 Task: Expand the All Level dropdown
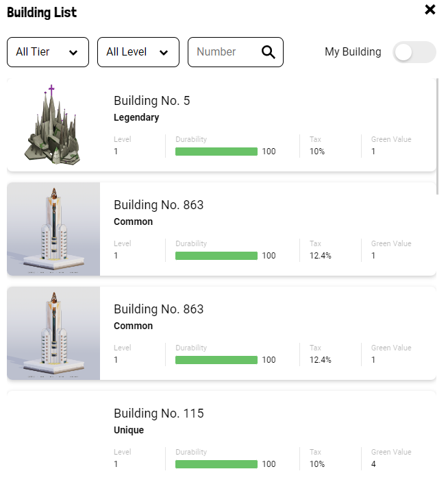pyautogui.click(x=138, y=52)
